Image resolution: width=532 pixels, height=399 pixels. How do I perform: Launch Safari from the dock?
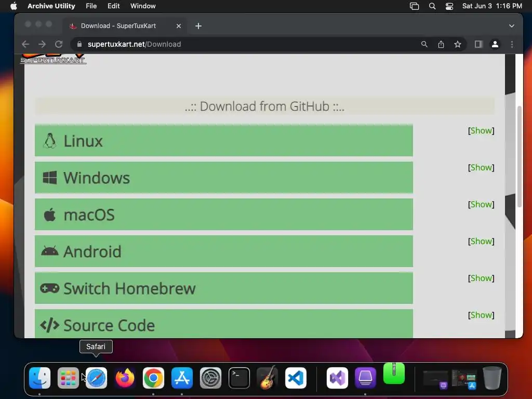[96, 378]
